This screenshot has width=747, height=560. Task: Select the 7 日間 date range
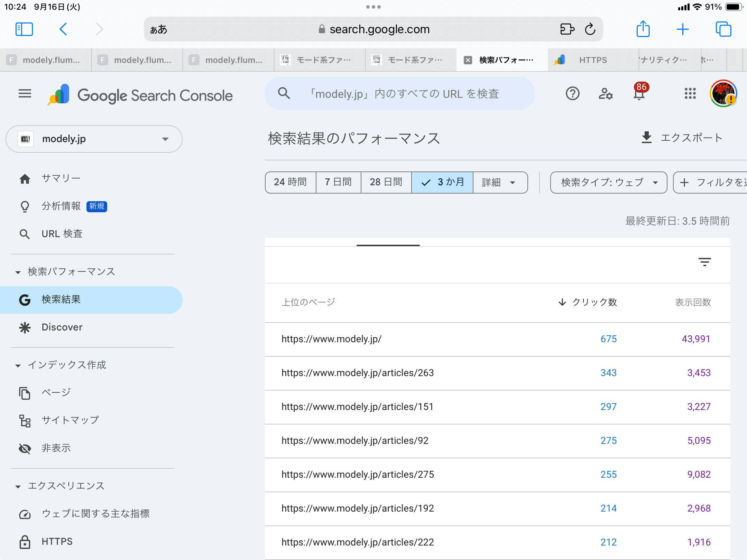[338, 182]
